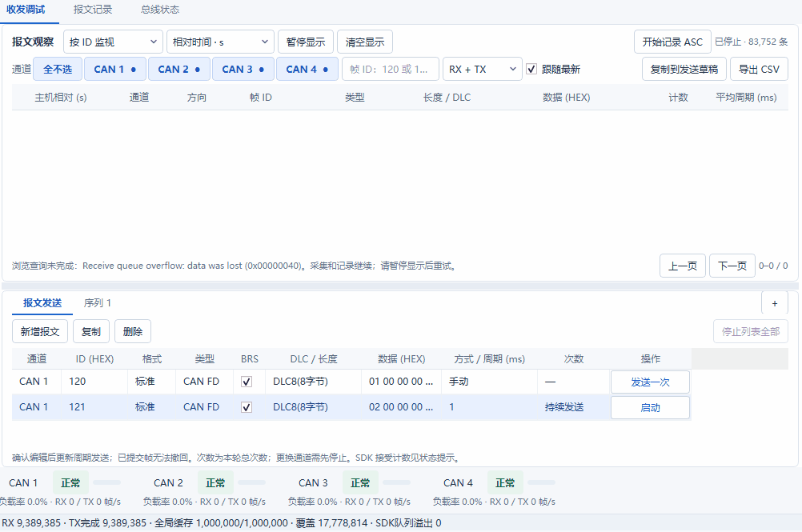
Task: Toggle the BRS checkbox for ID 120
Action: pos(247,382)
